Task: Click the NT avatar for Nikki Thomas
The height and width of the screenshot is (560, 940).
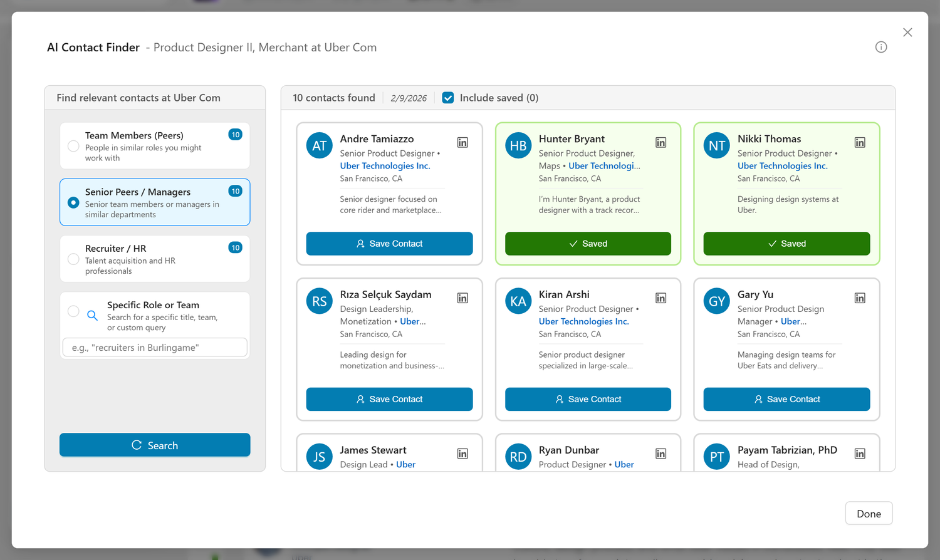Action: (x=717, y=146)
